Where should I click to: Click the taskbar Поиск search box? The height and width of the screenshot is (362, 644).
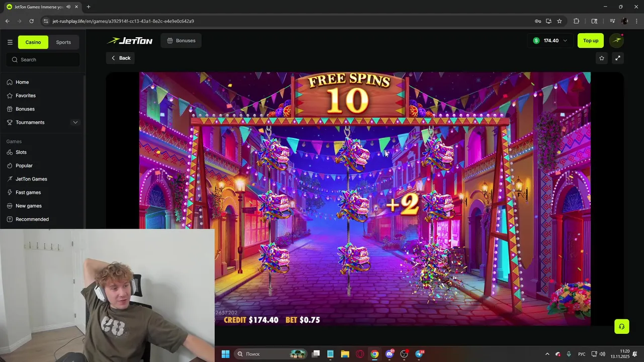[x=271, y=354]
